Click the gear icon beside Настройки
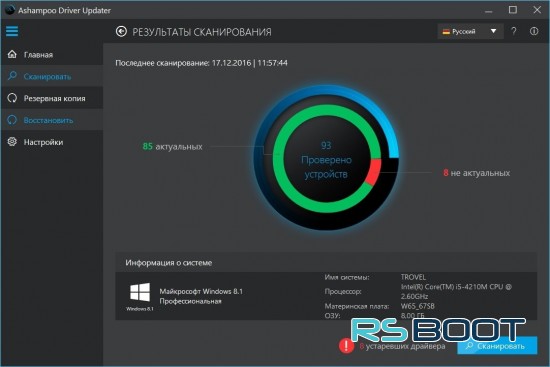This screenshot has width=550, height=367. [x=12, y=142]
